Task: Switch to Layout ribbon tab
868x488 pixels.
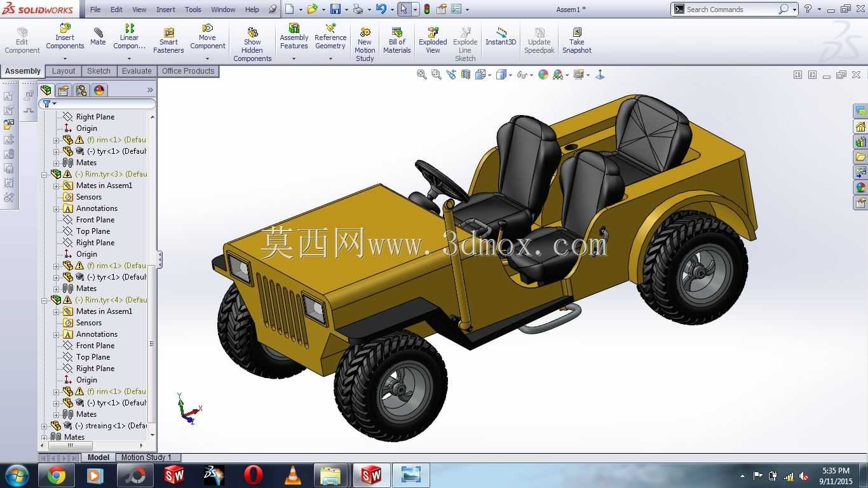Action: point(64,71)
